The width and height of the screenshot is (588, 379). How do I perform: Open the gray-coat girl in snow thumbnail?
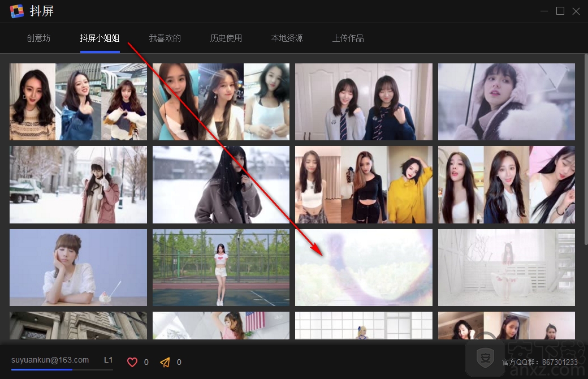pyautogui.click(x=221, y=184)
